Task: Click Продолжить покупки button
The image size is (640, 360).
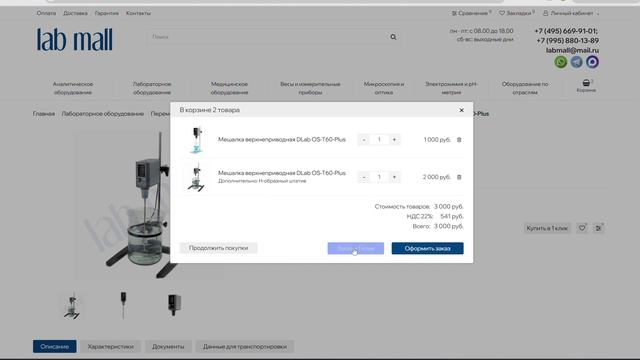Action: point(218,248)
